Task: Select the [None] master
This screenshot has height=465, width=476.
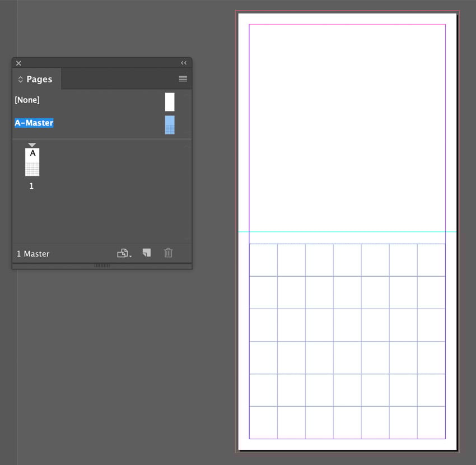Action: (27, 100)
